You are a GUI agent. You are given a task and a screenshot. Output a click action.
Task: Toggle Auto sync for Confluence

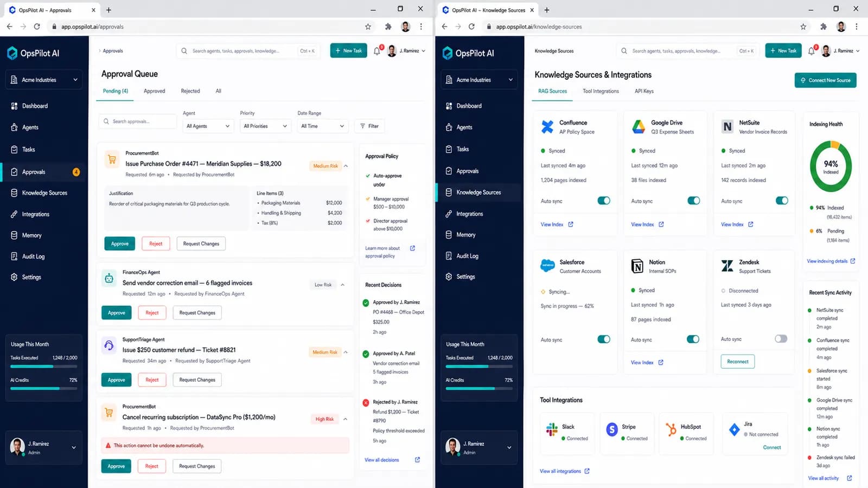tap(604, 201)
